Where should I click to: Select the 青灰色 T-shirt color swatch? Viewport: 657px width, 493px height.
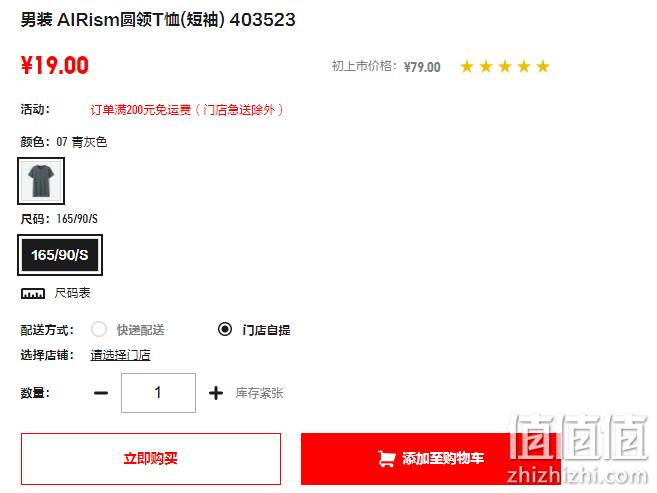(x=41, y=181)
